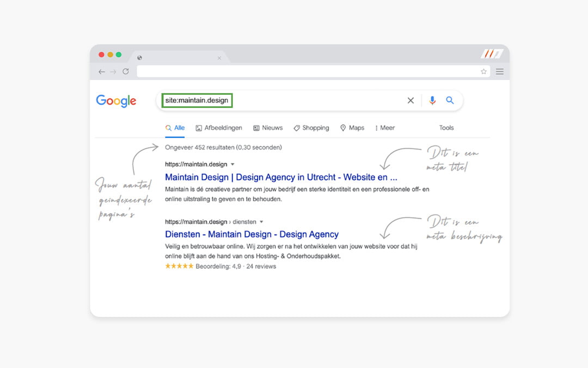Click the https://maintain.design › diensten URL

click(x=211, y=221)
